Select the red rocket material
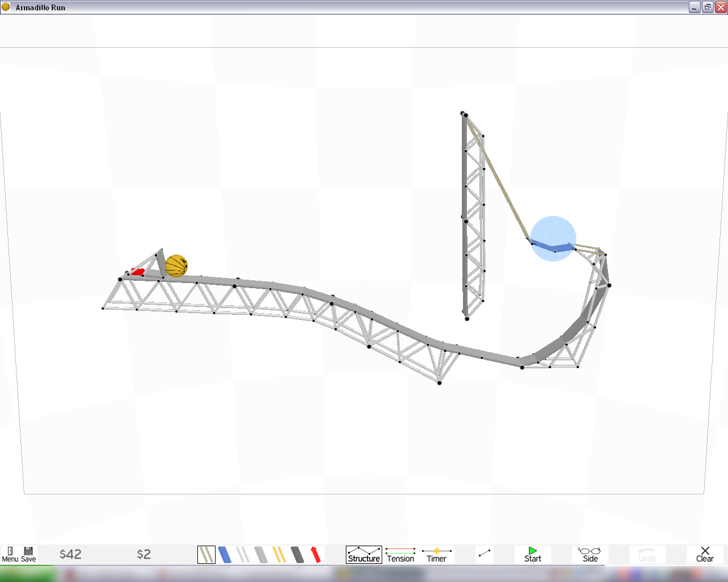The image size is (728, 582). (316, 555)
